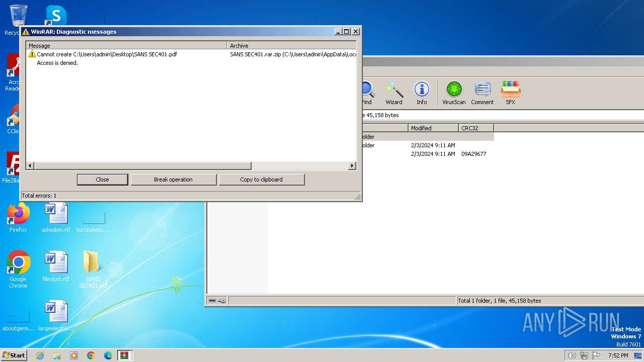Open Windows Media Player from the taskbar

[x=74, y=355]
